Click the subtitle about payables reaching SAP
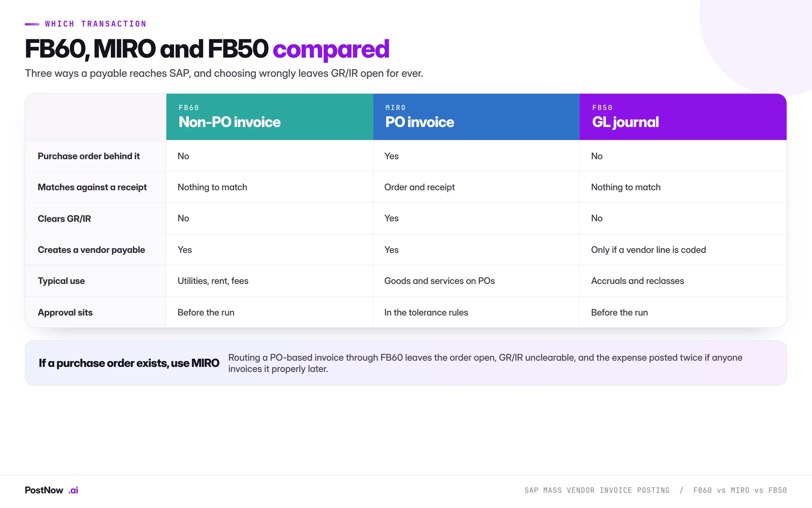812x508 pixels. click(224, 73)
